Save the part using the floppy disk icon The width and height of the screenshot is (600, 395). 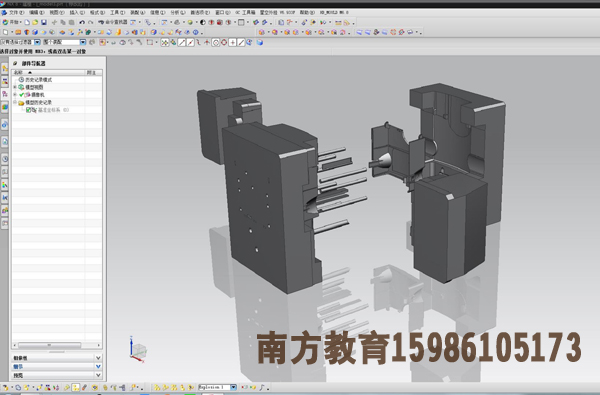click(44, 22)
